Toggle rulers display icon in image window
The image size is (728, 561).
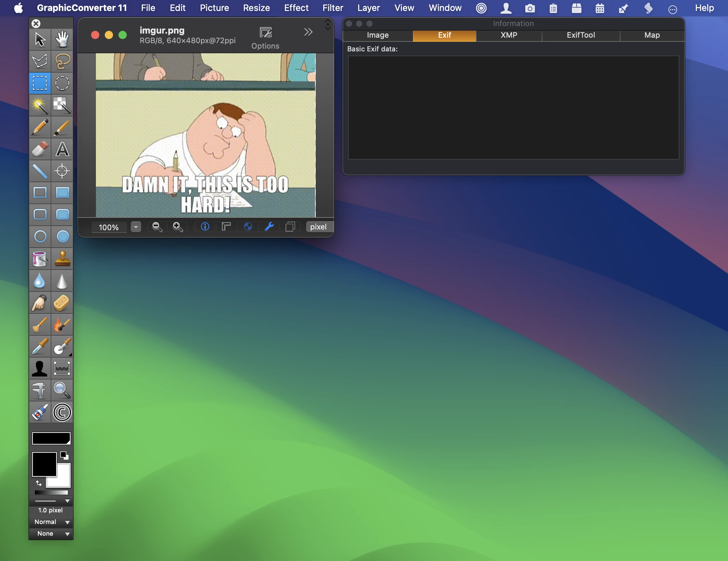pos(226,227)
